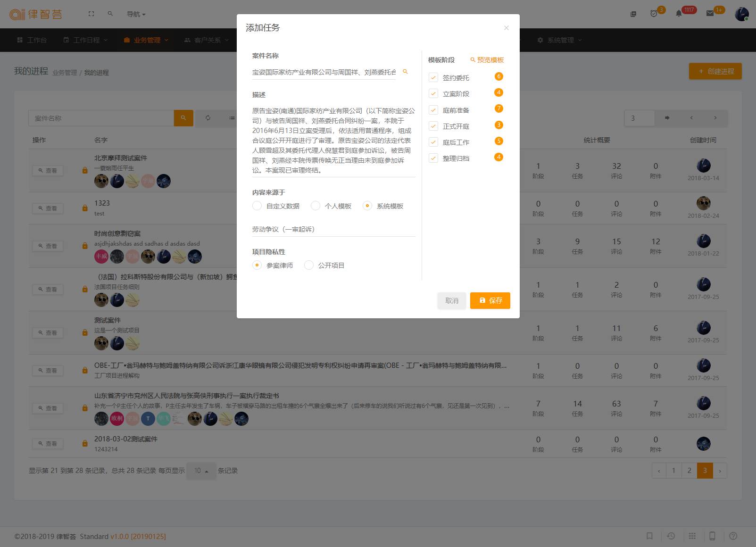Uncheck the 签约委托 stage checkbox
The height and width of the screenshot is (547, 756).
[x=433, y=77]
